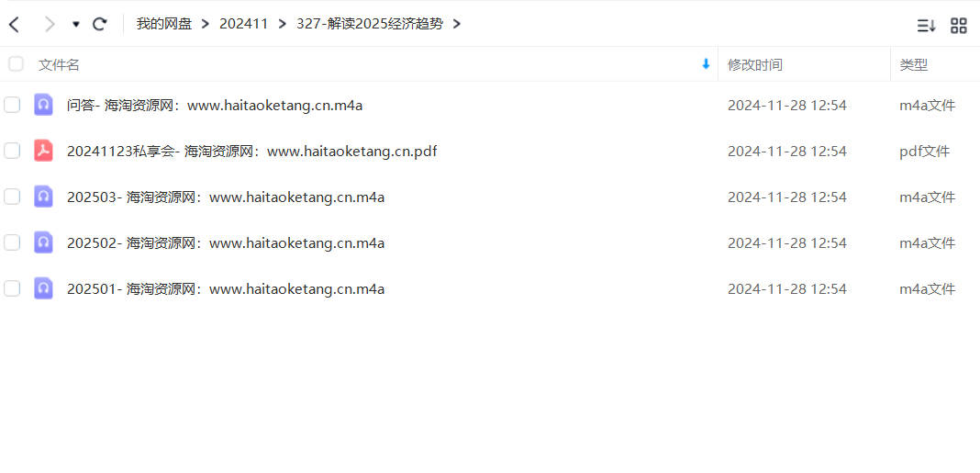
Task: Expand chevron after 327-解读2025经济趋势 breadcrumb
Action: [x=457, y=25]
